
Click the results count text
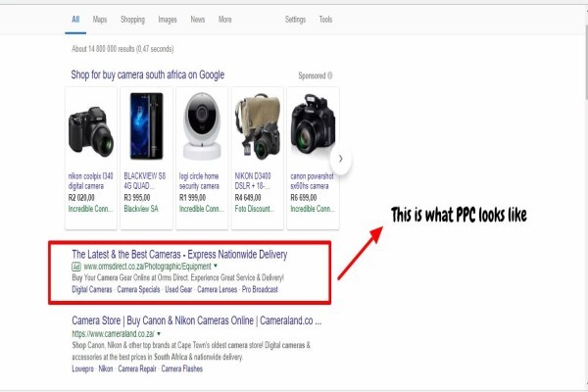(x=122, y=49)
